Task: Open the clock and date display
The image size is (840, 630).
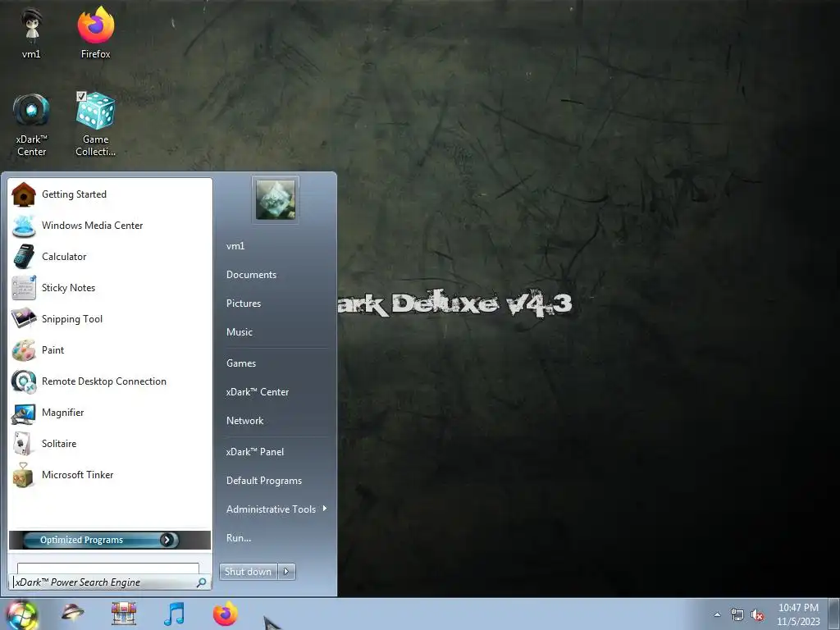Action: pyautogui.click(x=798, y=614)
